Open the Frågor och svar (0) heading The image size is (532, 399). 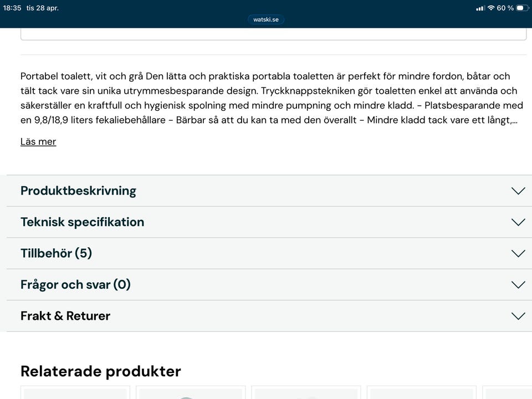(75, 285)
